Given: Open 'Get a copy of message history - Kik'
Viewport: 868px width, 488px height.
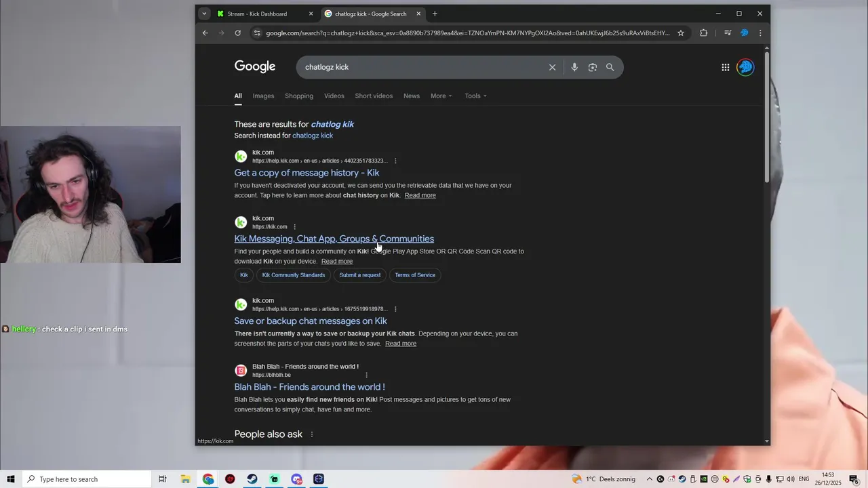Looking at the screenshot, I should (307, 173).
